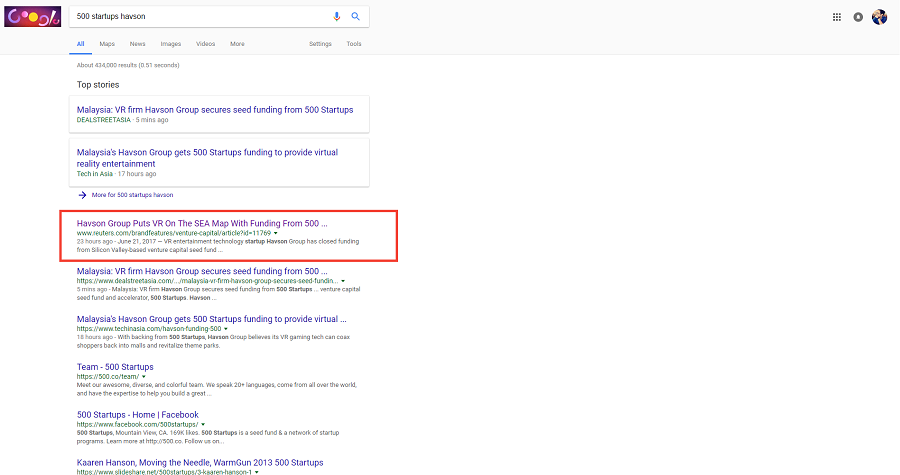Click the Google doodle logo
The image size is (900, 475).
point(33,17)
